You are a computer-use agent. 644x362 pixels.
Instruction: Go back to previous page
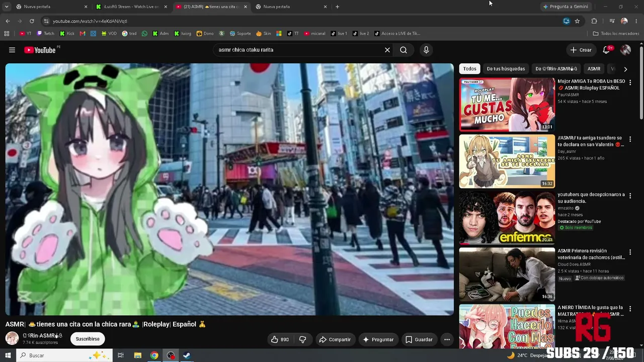click(8, 21)
